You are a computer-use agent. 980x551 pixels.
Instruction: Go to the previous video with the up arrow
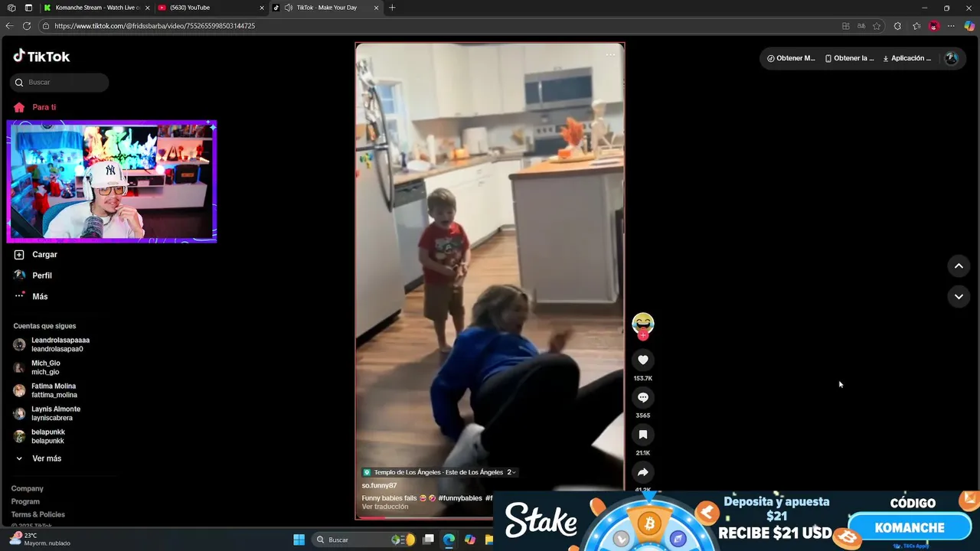[x=959, y=266]
